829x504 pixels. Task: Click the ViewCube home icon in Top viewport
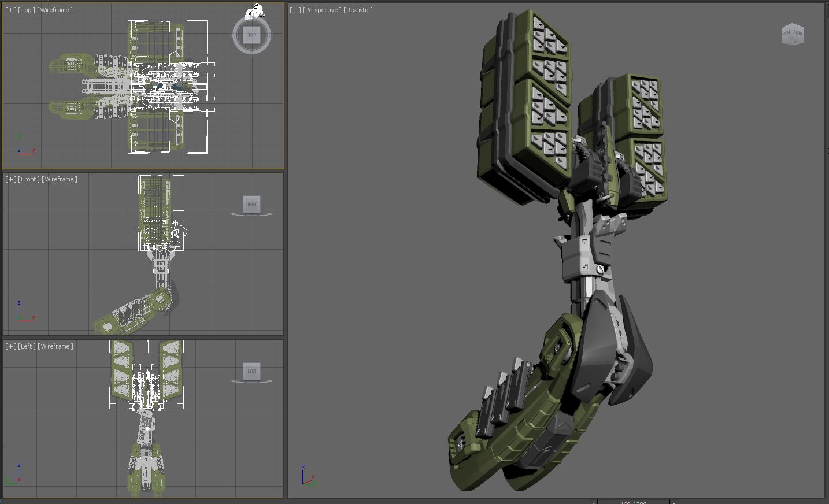click(x=254, y=11)
